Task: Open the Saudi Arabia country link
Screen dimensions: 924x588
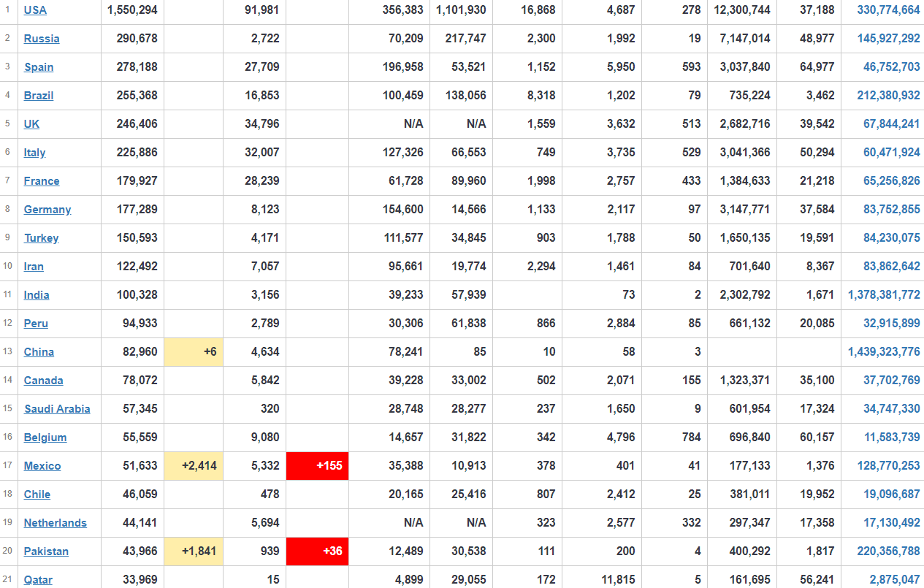Action: pos(57,409)
